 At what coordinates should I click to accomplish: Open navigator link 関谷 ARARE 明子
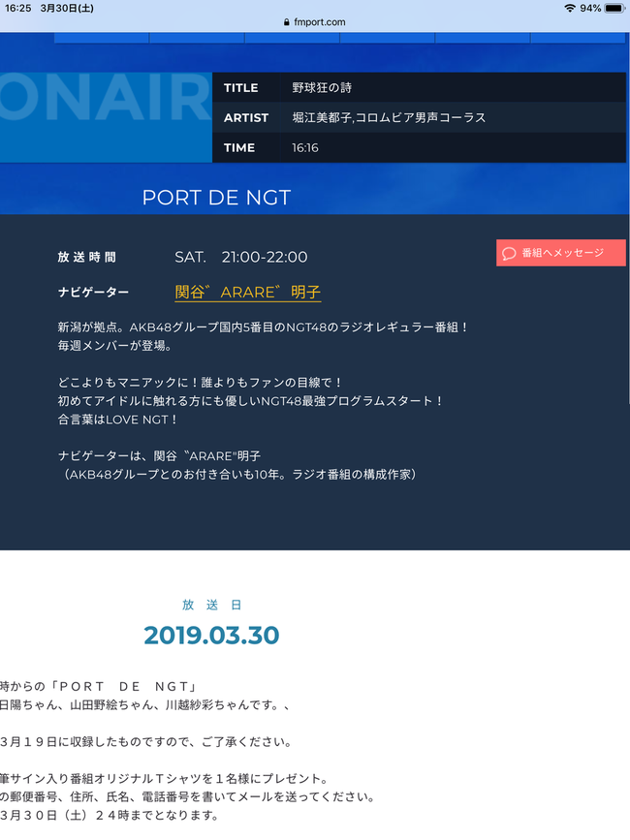pos(247,293)
